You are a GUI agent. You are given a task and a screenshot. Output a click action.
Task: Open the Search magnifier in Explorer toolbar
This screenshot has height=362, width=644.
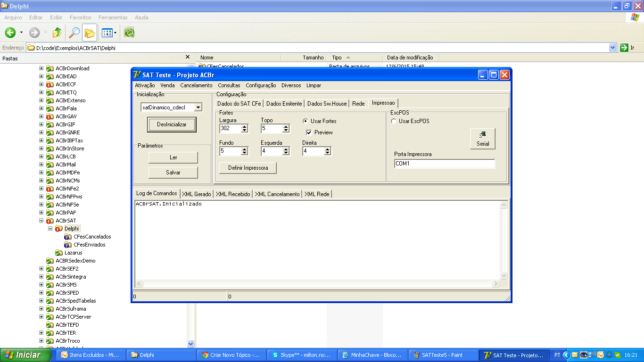74,33
